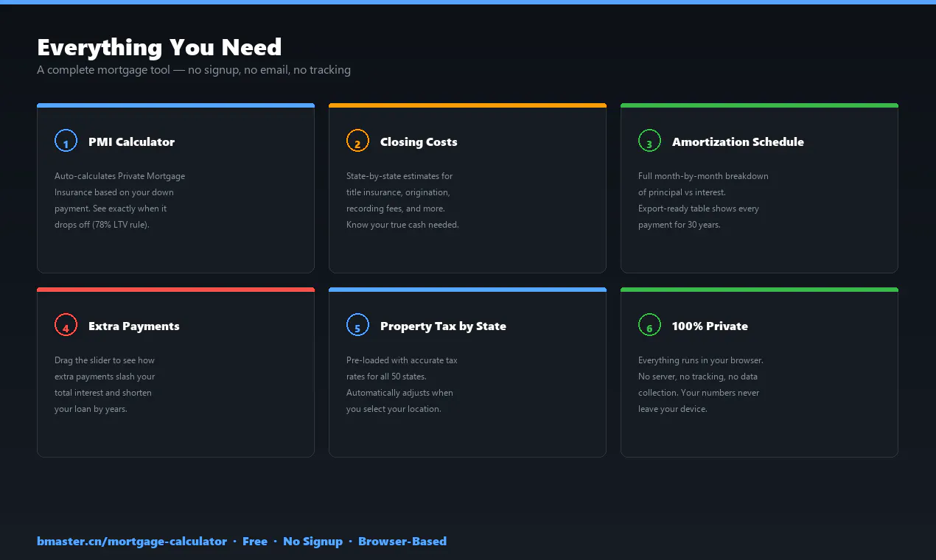936x560 pixels.
Task: Click the Everything runs in your browser line
Action: (701, 360)
